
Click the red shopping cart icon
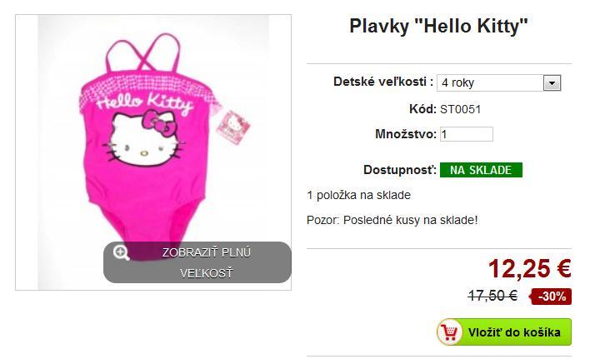(450, 332)
